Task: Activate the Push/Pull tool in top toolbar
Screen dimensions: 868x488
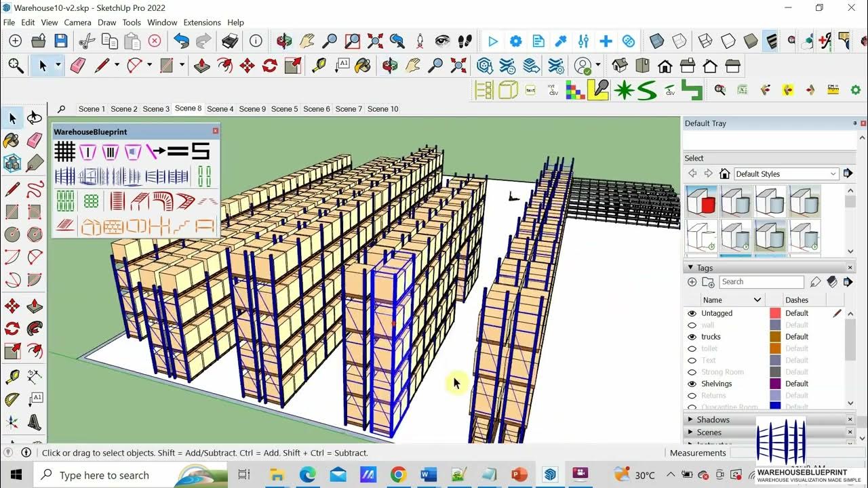Action: [x=202, y=66]
